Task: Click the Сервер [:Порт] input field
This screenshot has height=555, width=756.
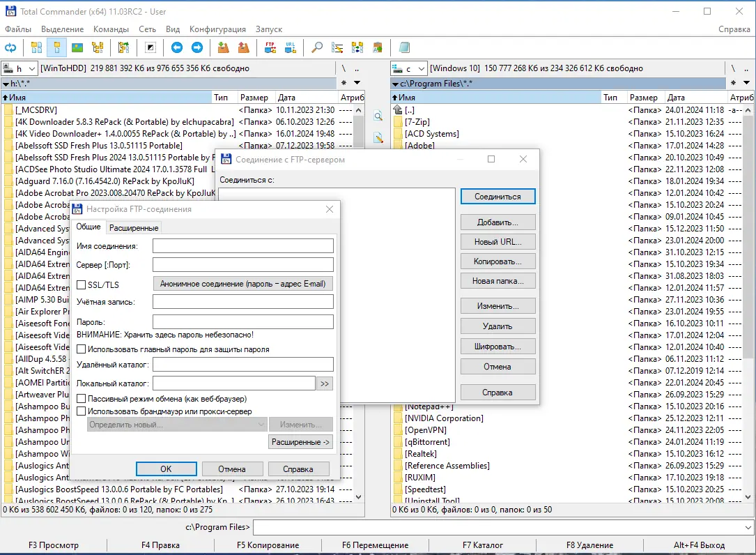Action: tap(243, 265)
